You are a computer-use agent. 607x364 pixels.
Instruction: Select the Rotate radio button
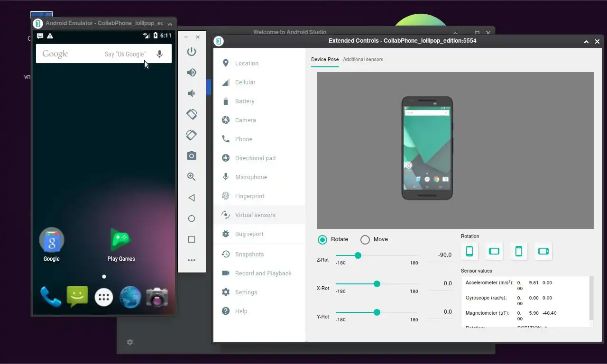pyautogui.click(x=322, y=240)
